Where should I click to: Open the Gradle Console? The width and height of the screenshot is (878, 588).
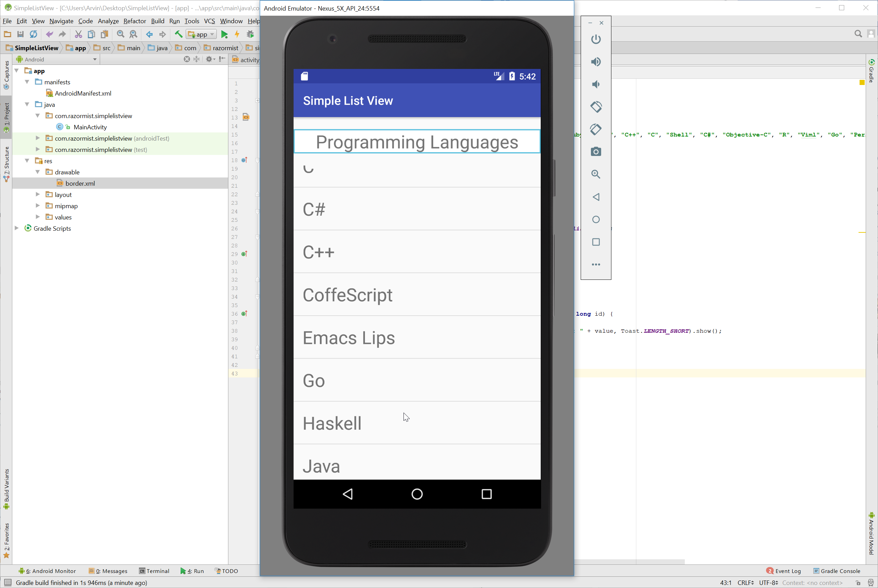pos(836,571)
